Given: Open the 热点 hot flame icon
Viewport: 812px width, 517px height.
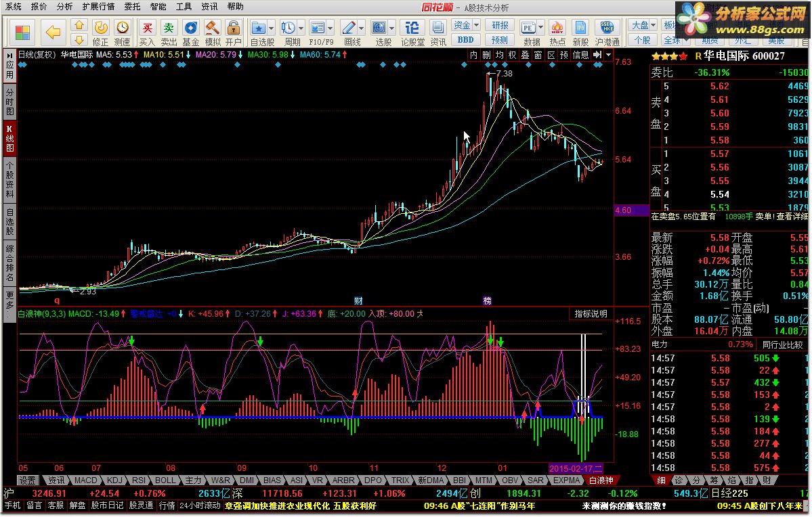Looking at the screenshot, I should pyautogui.click(x=557, y=28).
